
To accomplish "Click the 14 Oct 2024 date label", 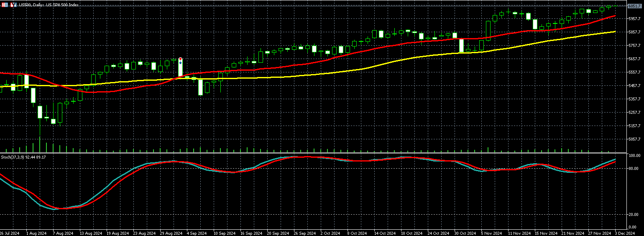I will 385,233.
